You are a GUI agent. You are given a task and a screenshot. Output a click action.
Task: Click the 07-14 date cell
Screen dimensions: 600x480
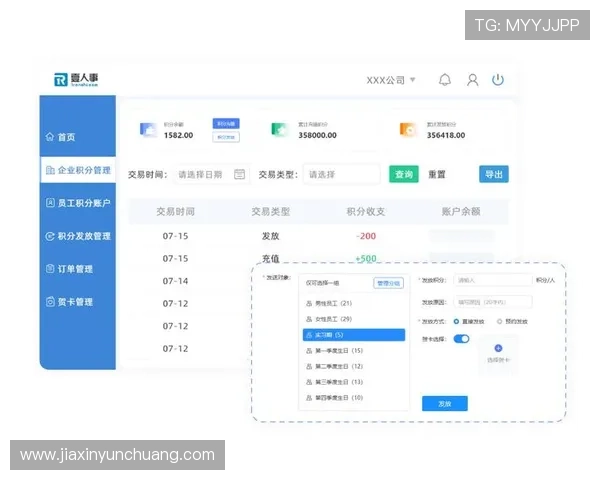(175, 281)
